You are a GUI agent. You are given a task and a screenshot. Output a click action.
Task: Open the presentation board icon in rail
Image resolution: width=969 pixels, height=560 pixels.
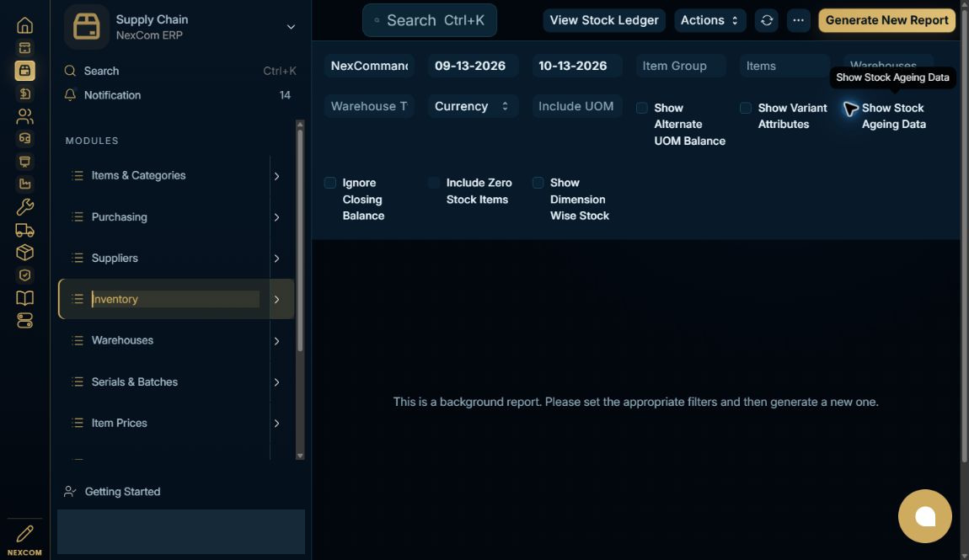pyautogui.click(x=24, y=161)
